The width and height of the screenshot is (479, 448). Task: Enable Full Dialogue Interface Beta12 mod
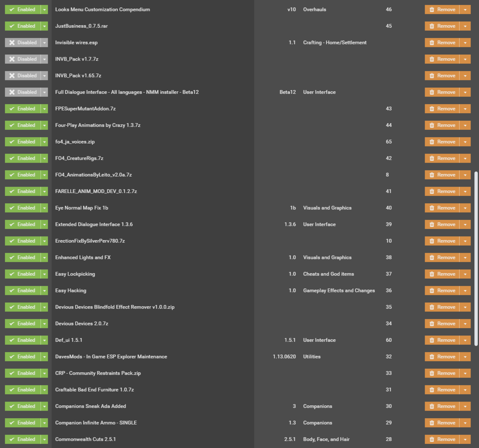tap(22, 92)
